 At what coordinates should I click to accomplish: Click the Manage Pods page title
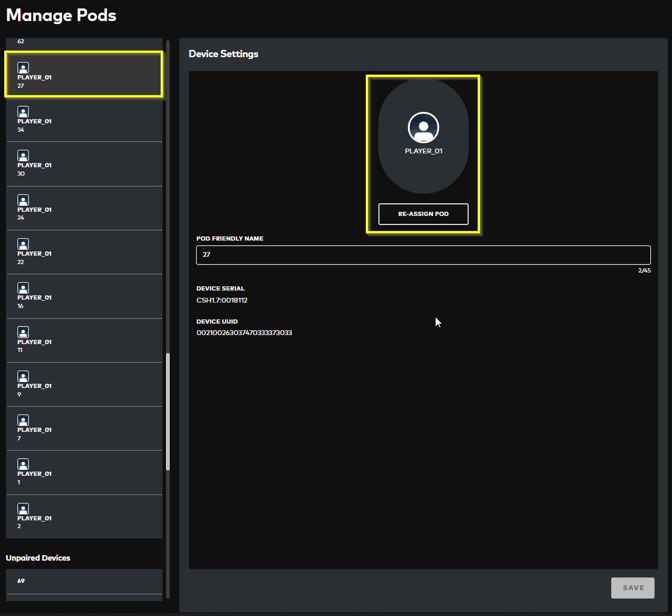[x=61, y=16]
